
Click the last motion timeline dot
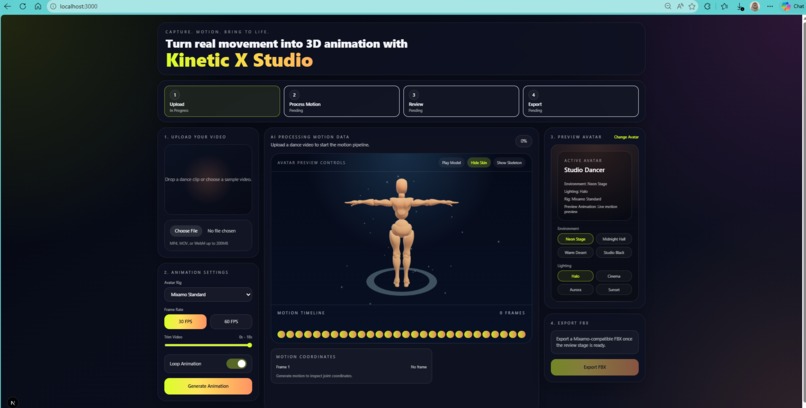click(522, 335)
